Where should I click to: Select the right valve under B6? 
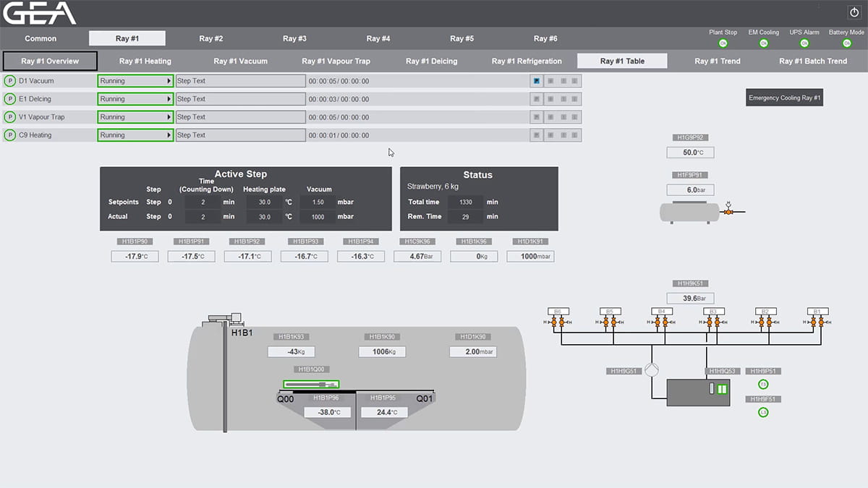click(561, 322)
